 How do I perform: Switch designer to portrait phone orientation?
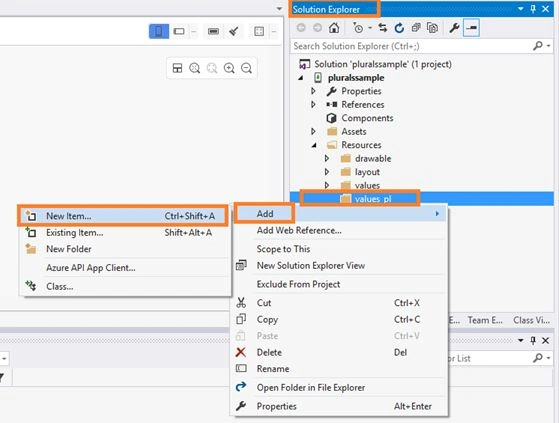(159, 31)
